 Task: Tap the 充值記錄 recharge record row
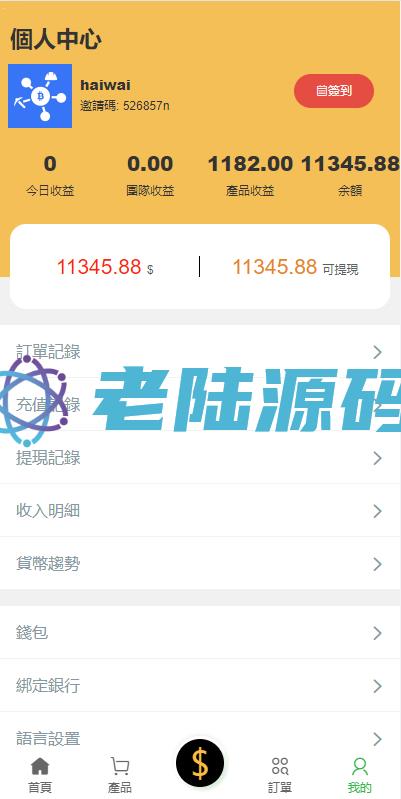point(200,405)
